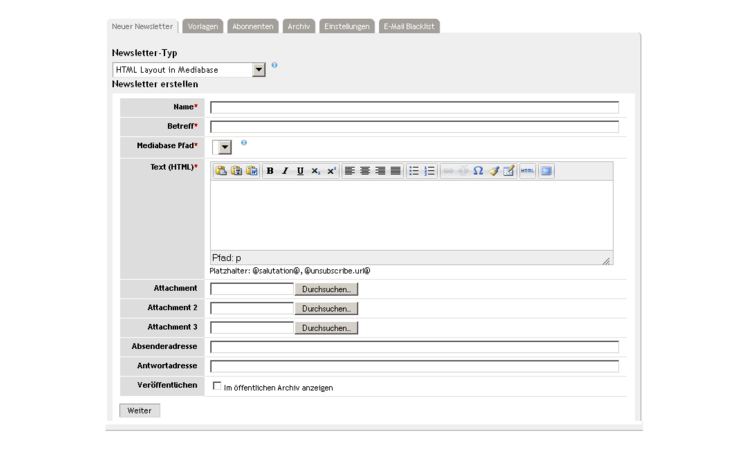Click info icon beside Mediabase Pfad
The image size is (750, 450).
244,143
